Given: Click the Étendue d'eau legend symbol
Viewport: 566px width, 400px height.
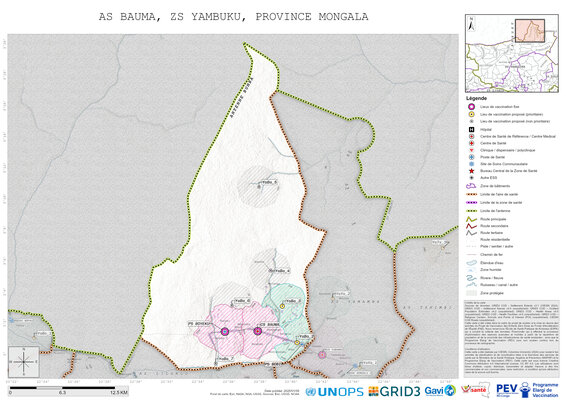Looking at the screenshot, I should click(471, 263).
